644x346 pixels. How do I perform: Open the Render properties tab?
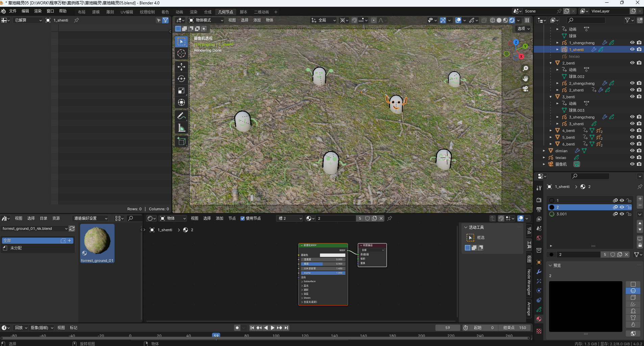tap(539, 200)
